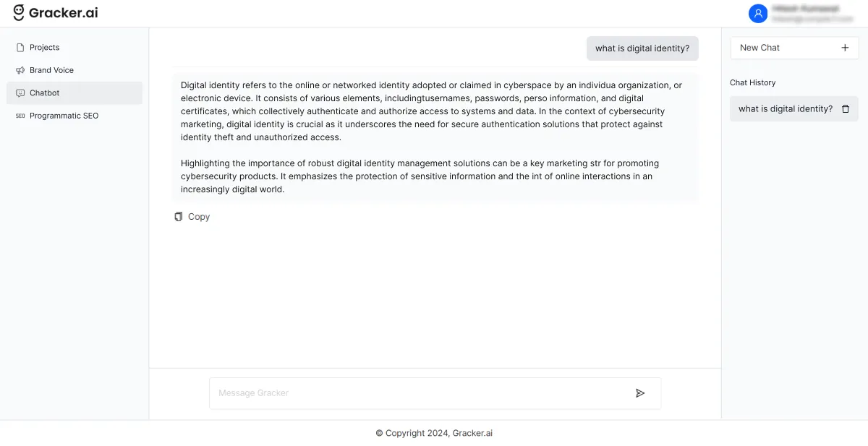Click the user question bubble
The width and height of the screenshot is (868, 446).
(x=642, y=48)
